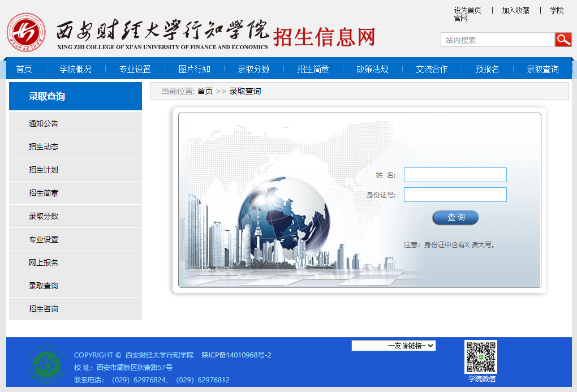Image resolution: width=577 pixels, height=392 pixels.
Task: Select 录取分数 in the blue navigation bar
Action: 254,69
